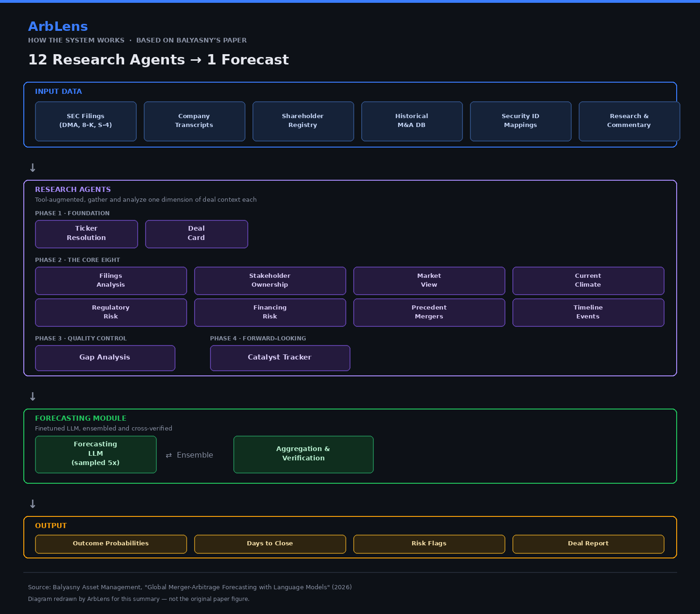Click the Ensemble label
The height and width of the screenshot is (614, 700).
189,455
